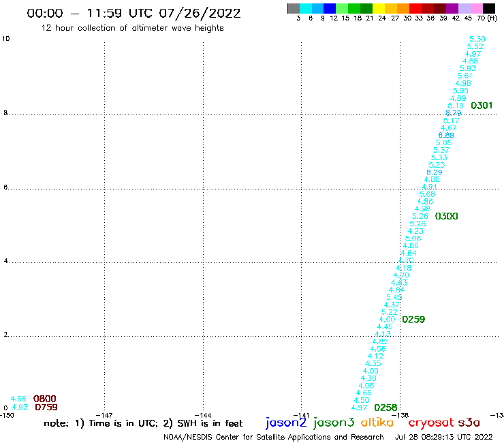Click the 4.09 wave height value
This screenshot has width=504, height=443.
[371, 371]
